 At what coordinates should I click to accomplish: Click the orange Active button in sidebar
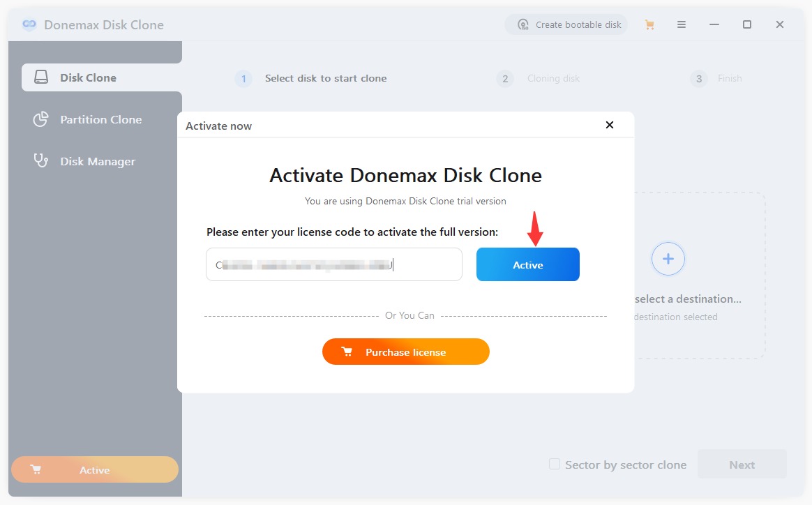click(x=95, y=470)
